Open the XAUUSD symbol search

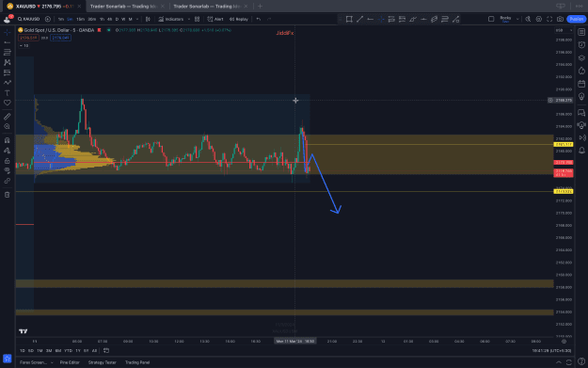(x=29, y=19)
